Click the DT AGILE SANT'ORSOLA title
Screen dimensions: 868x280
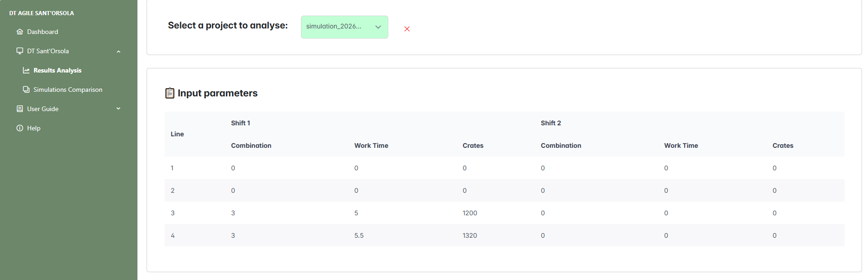[41, 13]
